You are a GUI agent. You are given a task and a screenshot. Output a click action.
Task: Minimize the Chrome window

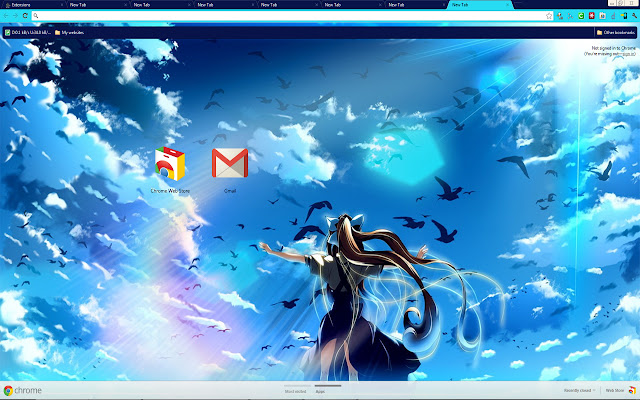coord(612,3)
